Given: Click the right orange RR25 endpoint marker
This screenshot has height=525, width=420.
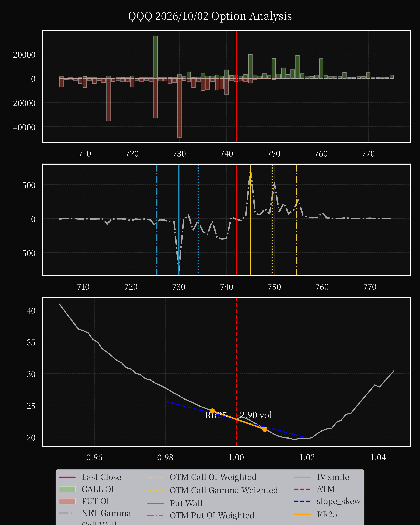Looking at the screenshot, I should [x=265, y=429].
